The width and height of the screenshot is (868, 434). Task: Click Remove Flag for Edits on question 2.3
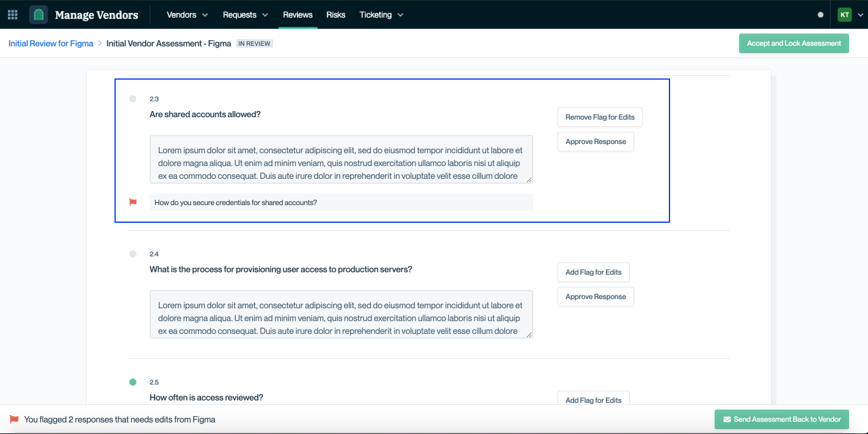point(600,117)
